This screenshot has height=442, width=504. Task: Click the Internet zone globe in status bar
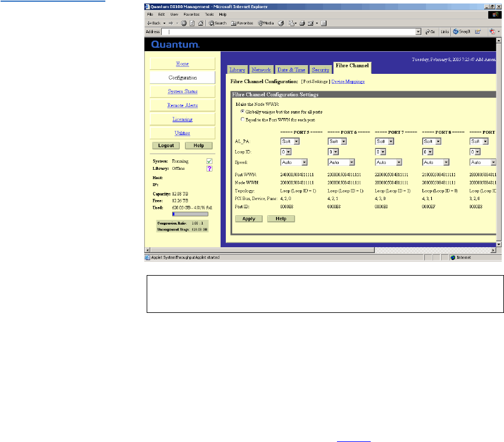pos(453,258)
